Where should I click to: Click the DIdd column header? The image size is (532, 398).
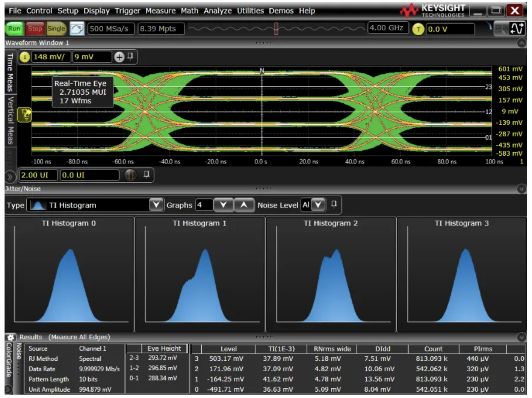(x=383, y=349)
